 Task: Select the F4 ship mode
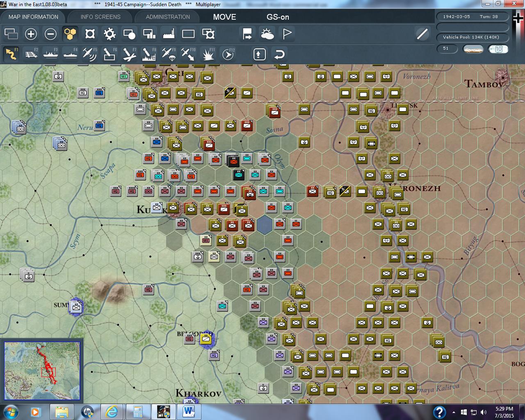point(70,54)
